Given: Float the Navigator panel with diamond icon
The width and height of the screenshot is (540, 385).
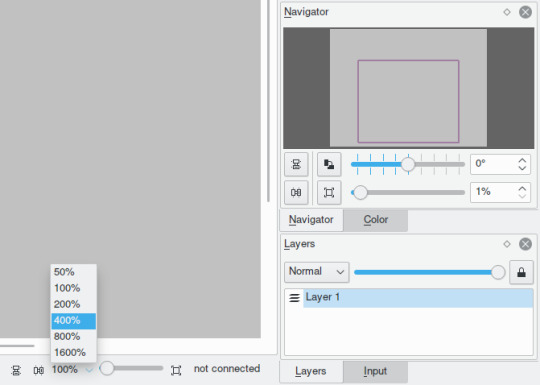Looking at the screenshot, I should tap(507, 12).
